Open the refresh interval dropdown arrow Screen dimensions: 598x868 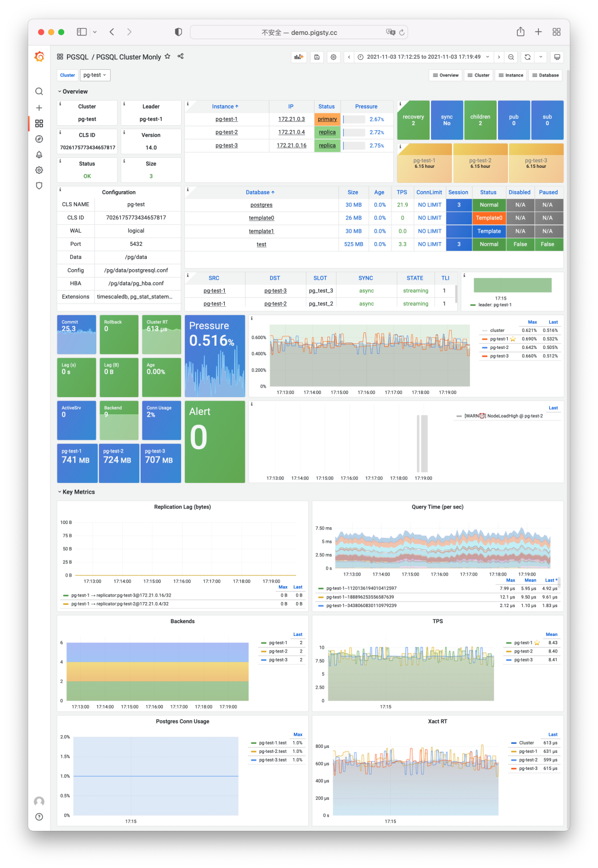pos(540,57)
